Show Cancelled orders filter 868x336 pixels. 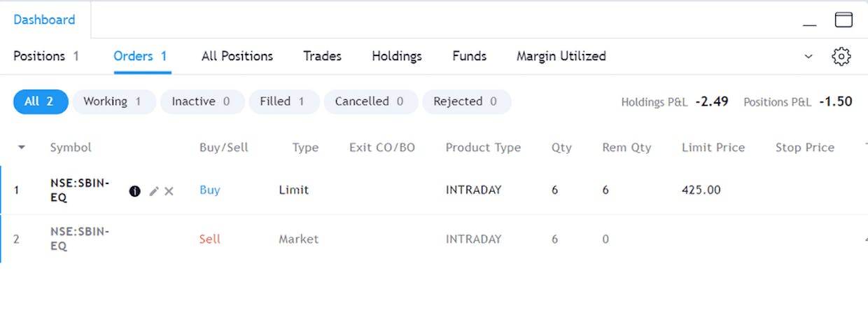(x=370, y=101)
